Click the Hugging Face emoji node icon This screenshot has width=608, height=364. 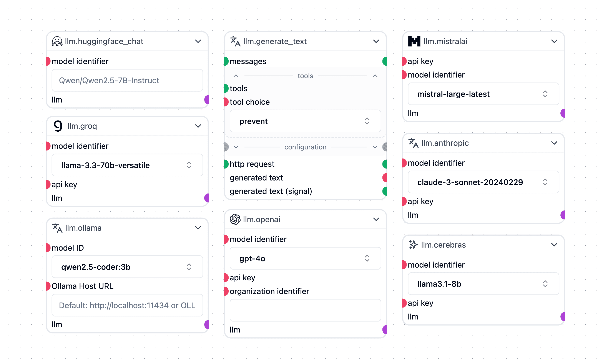(x=57, y=41)
